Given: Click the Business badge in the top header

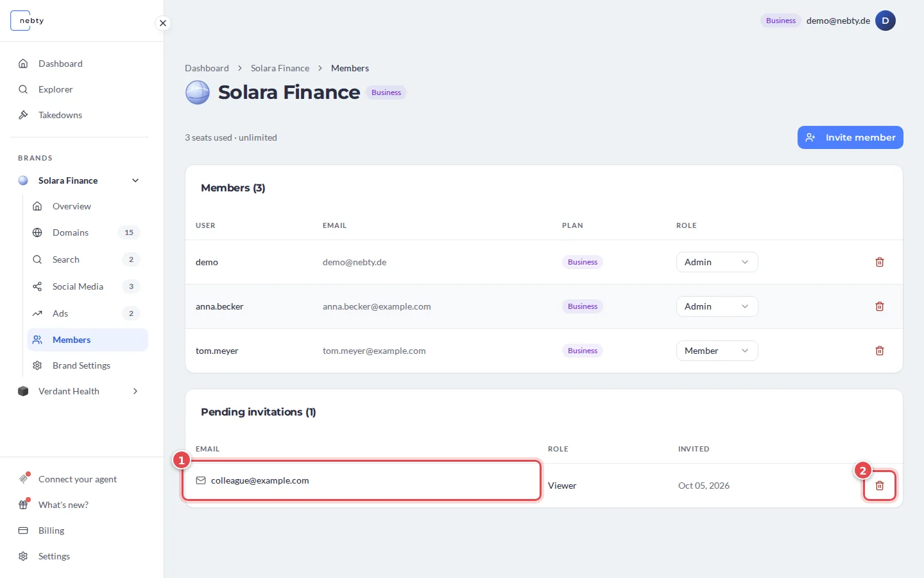Looking at the screenshot, I should [x=781, y=21].
